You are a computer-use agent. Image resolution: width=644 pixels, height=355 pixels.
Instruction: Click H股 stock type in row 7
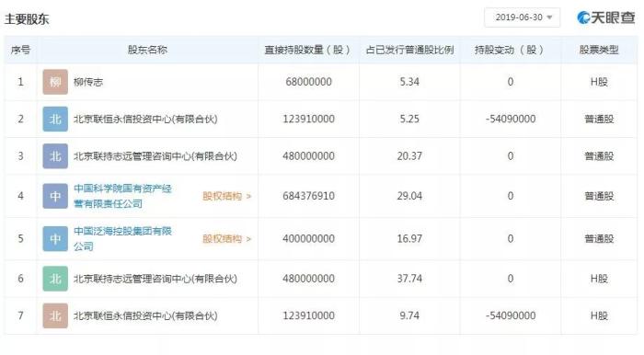click(x=599, y=316)
